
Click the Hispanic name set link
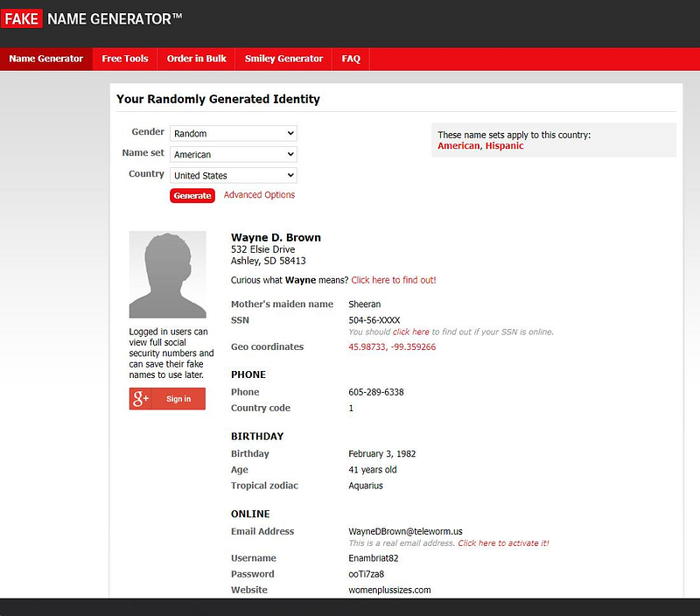pyautogui.click(x=505, y=145)
